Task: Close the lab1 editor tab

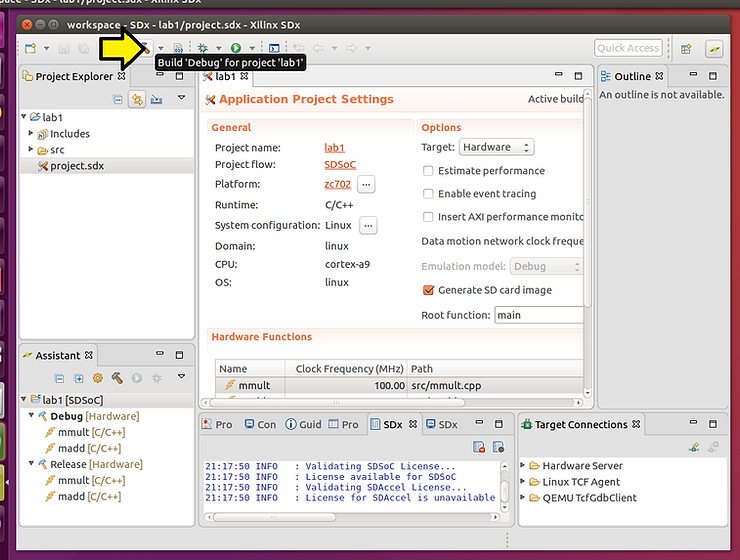Action: click(x=244, y=75)
